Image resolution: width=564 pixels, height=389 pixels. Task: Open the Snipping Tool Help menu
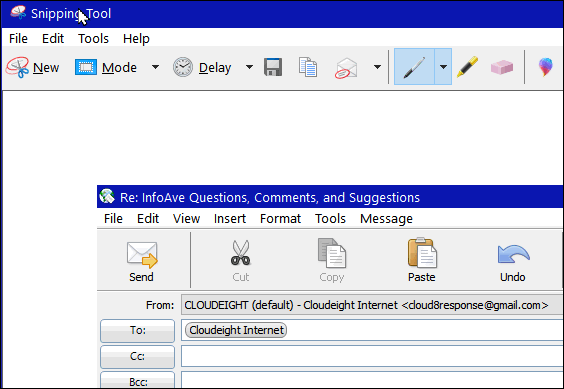pyautogui.click(x=136, y=39)
